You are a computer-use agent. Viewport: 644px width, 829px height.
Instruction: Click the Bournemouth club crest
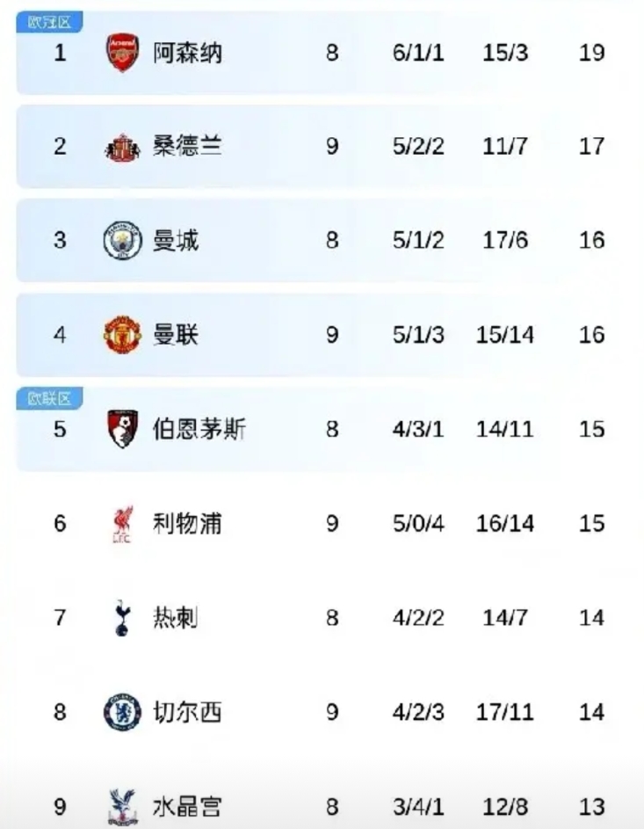point(122,430)
